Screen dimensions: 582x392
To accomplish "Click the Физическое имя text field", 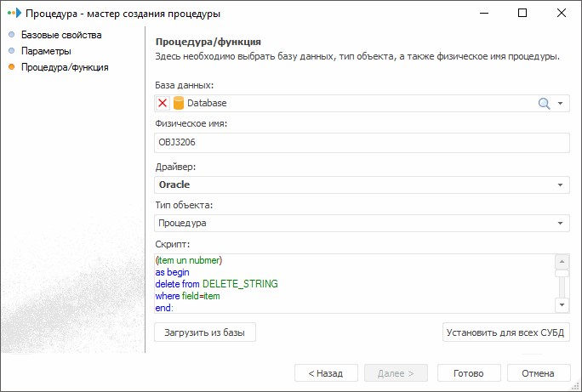I will (362, 142).
